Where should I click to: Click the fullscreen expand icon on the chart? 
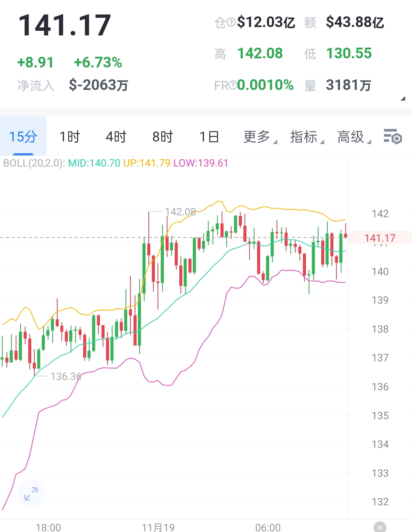pyautogui.click(x=31, y=494)
